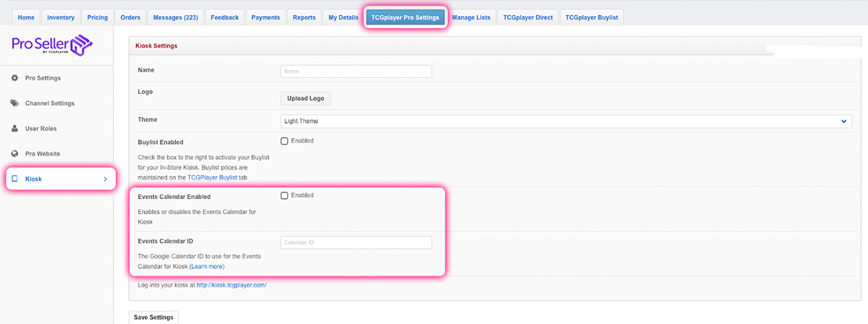Open the Manage Lists tab
Screen dimensions: 868x324
(x=471, y=17)
